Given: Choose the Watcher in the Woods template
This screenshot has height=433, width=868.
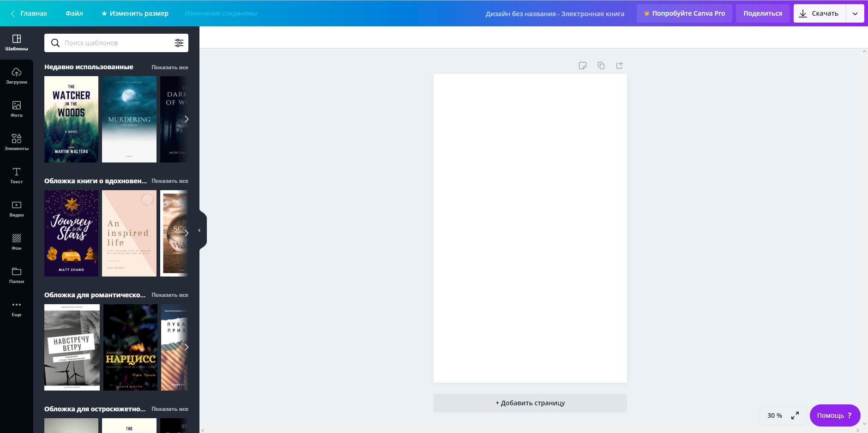Looking at the screenshot, I should (71, 119).
